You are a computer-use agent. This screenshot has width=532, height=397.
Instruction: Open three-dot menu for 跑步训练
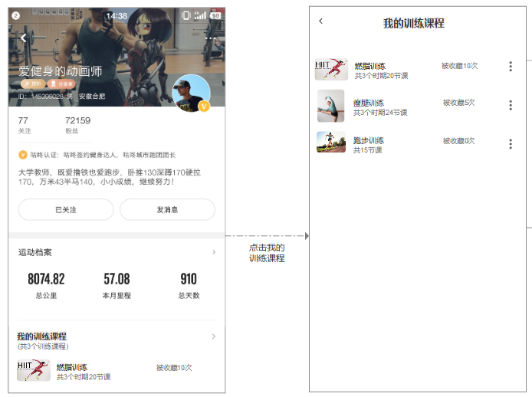click(511, 144)
